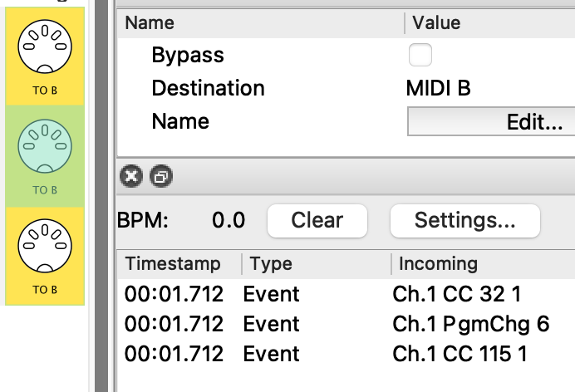The width and height of the screenshot is (575, 392).
Task: Sort by the Timestamp column header
Action: (173, 264)
